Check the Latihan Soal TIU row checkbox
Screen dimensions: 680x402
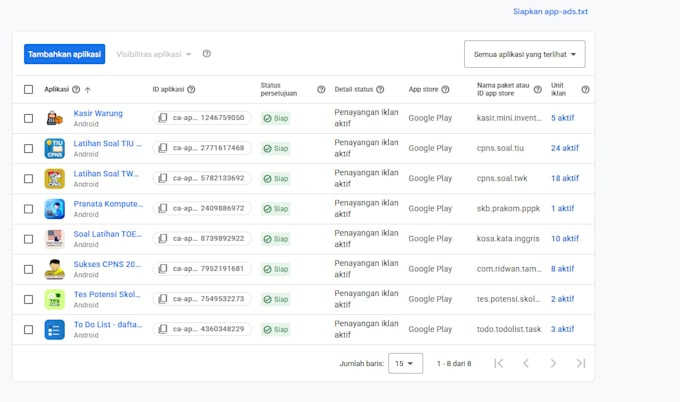29,148
